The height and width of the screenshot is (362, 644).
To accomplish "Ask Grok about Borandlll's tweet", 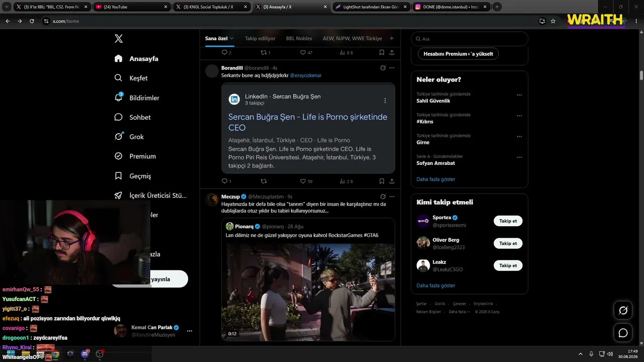I will (x=382, y=68).
